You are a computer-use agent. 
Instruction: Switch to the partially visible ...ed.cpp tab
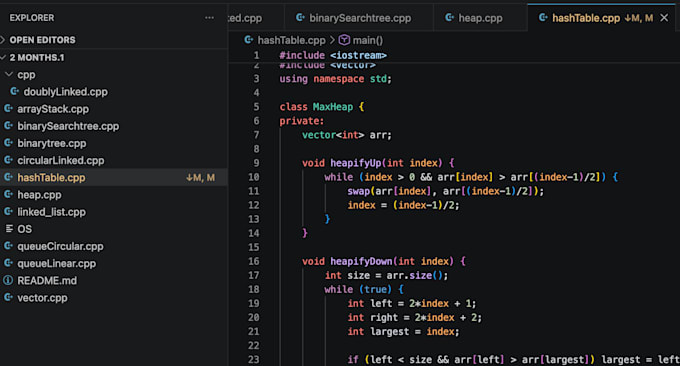tap(256, 18)
